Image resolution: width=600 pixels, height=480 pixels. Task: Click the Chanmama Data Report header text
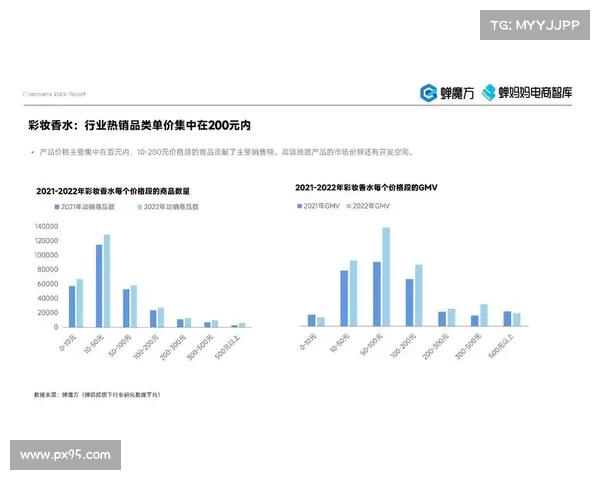54,94
